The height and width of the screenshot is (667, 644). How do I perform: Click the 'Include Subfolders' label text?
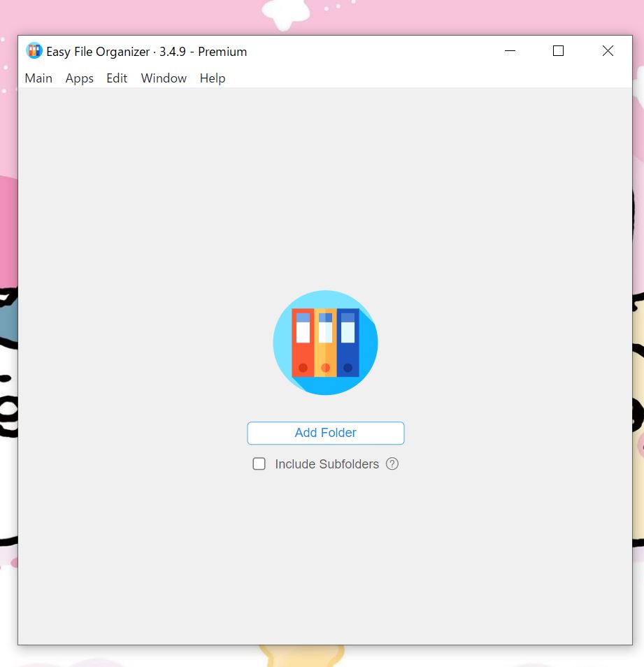click(327, 464)
